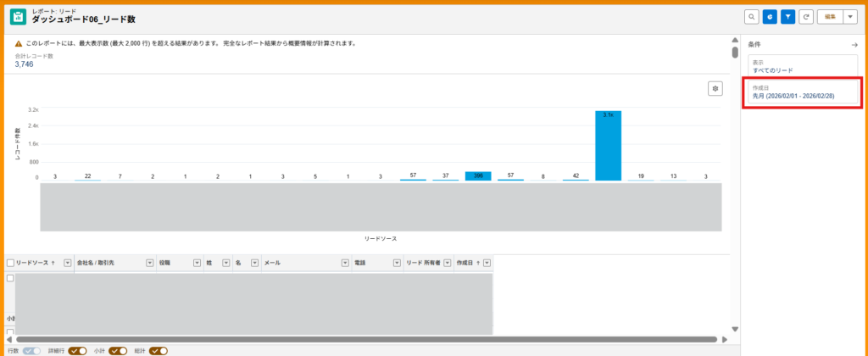Image resolution: width=868 pixels, height=356 pixels.
Task: Toggle the 小計 switch
Action: pos(117,350)
